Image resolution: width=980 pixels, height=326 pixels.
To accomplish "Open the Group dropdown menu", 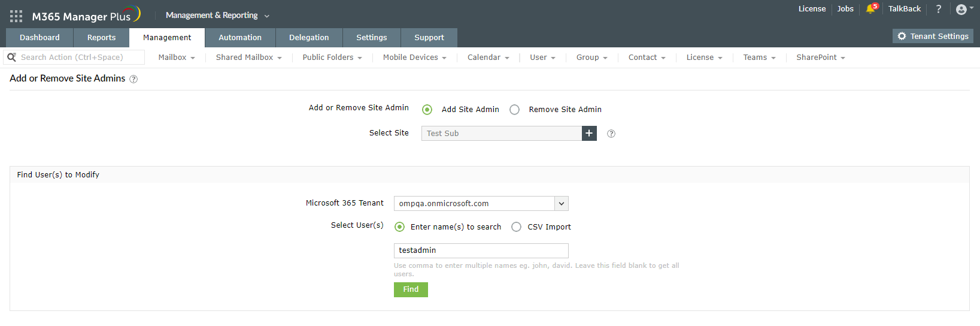I will [x=592, y=58].
